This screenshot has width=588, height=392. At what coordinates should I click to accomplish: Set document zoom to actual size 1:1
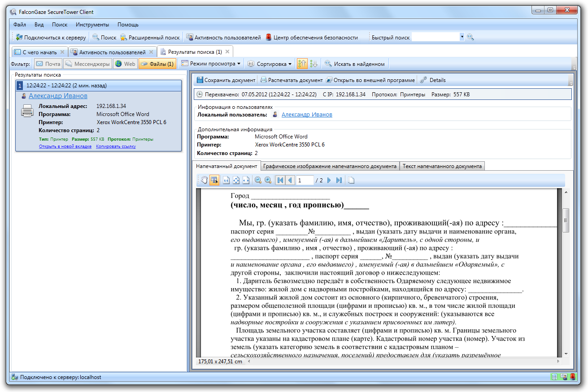[x=226, y=180]
